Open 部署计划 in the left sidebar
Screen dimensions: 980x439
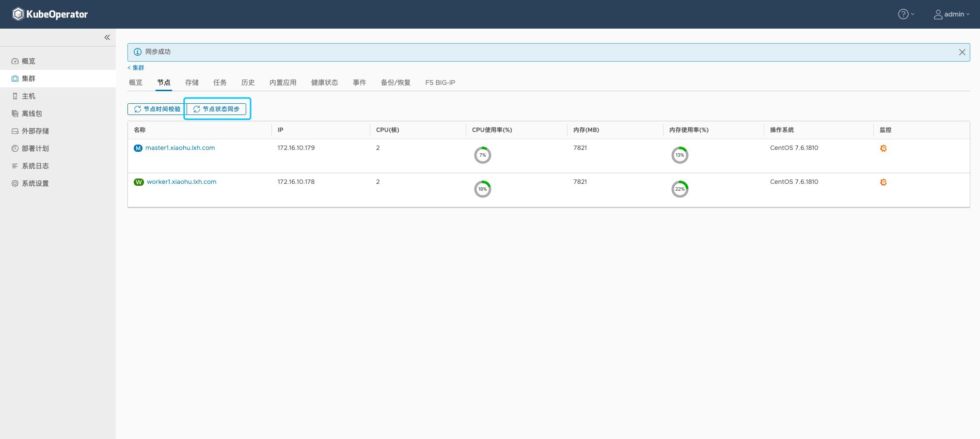(x=58, y=148)
